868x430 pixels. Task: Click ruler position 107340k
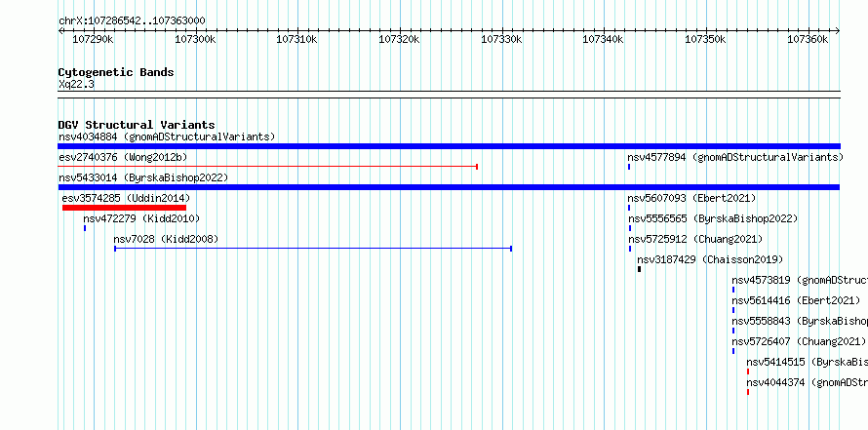click(x=604, y=39)
